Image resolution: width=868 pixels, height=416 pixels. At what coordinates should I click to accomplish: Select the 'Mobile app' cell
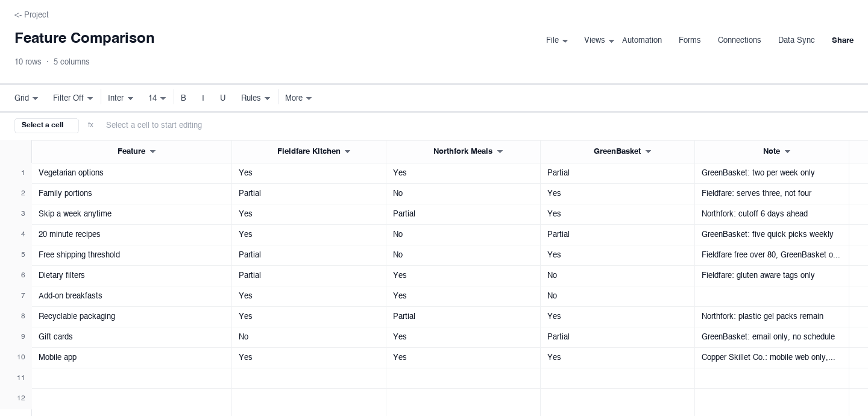coord(131,358)
